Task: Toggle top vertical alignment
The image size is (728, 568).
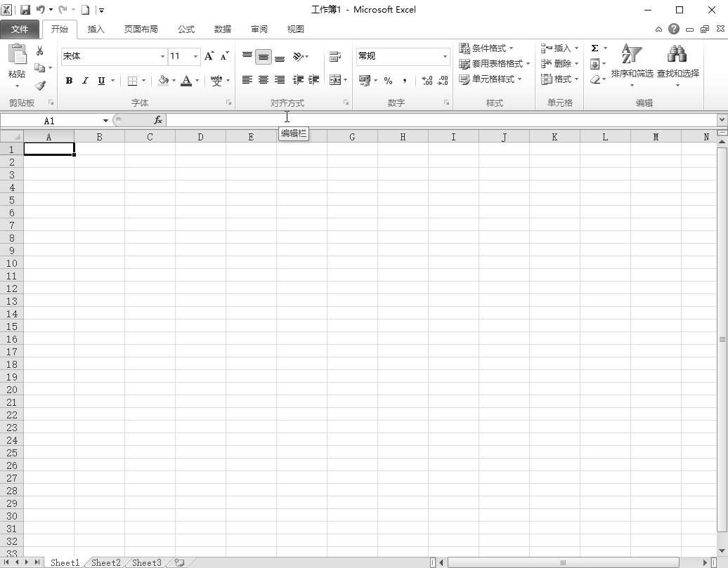Action: (x=247, y=57)
